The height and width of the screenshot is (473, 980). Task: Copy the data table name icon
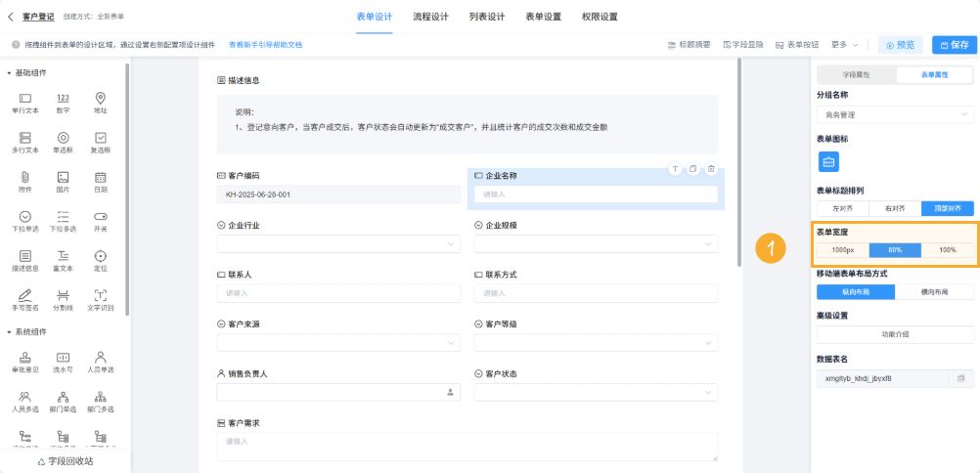click(x=961, y=378)
